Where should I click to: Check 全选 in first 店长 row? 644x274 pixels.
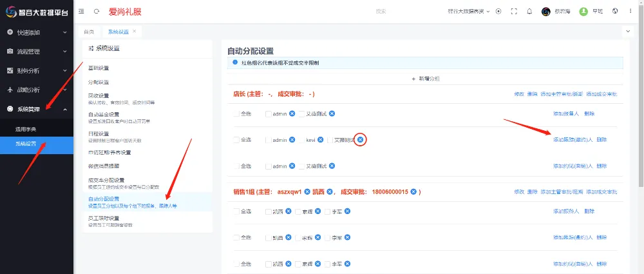[237, 113]
